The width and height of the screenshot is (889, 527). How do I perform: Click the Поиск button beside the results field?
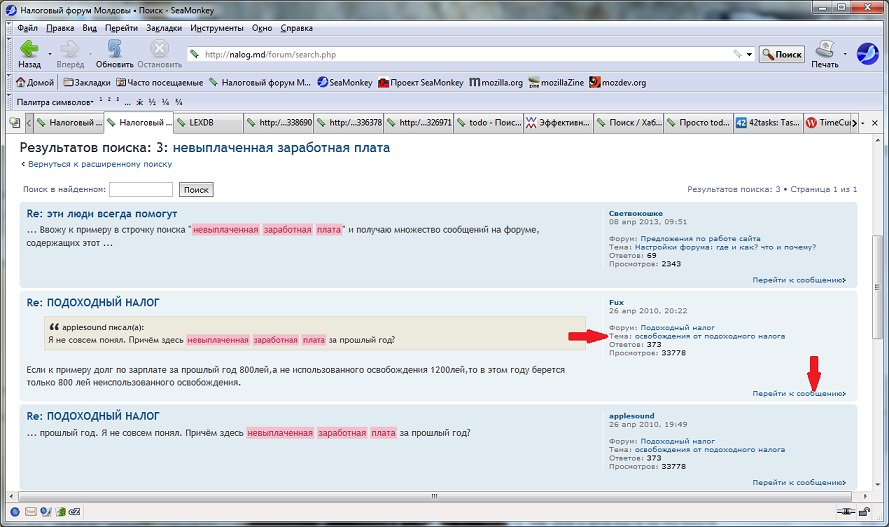coord(196,190)
